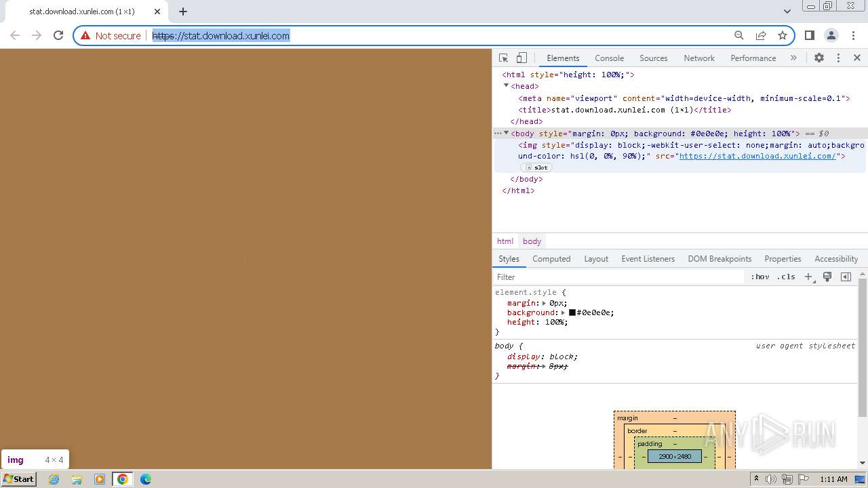
Task: Toggle the .cls element classes panel
Action: point(787,277)
